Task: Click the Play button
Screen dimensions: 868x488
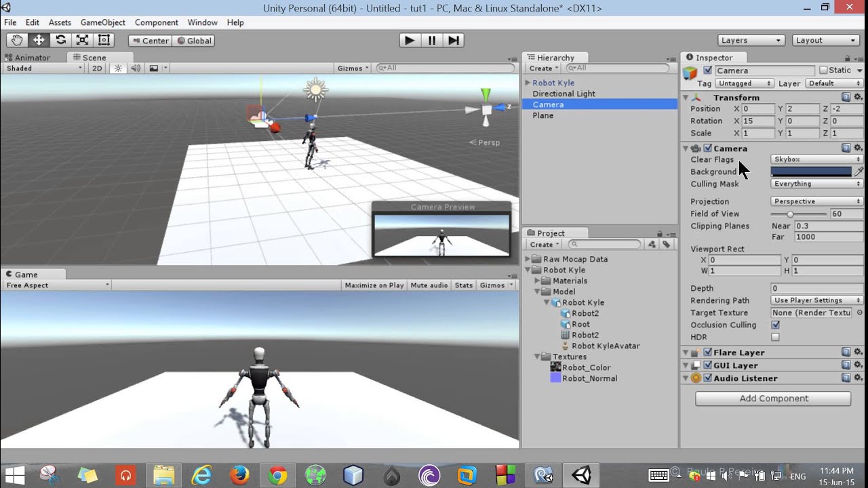Action: point(410,40)
